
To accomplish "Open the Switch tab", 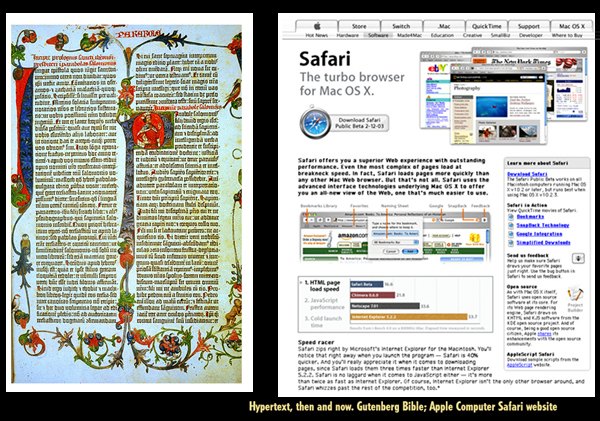I will 401,26.
